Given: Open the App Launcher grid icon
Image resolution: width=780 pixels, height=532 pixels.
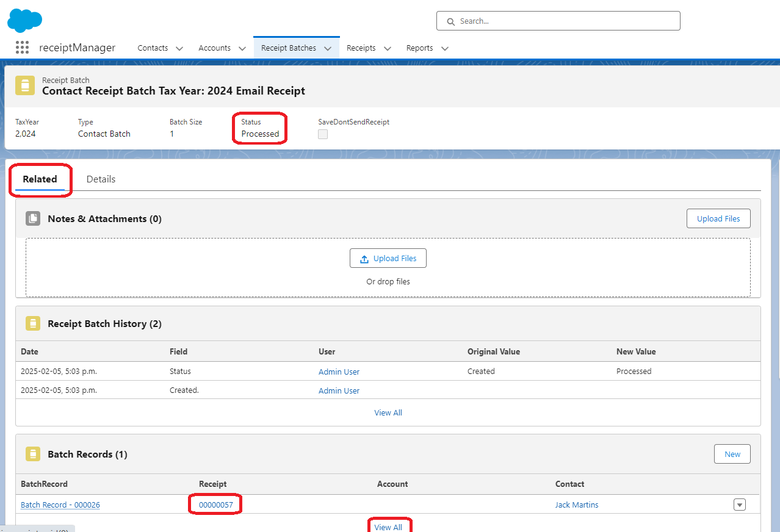Looking at the screenshot, I should point(22,48).
